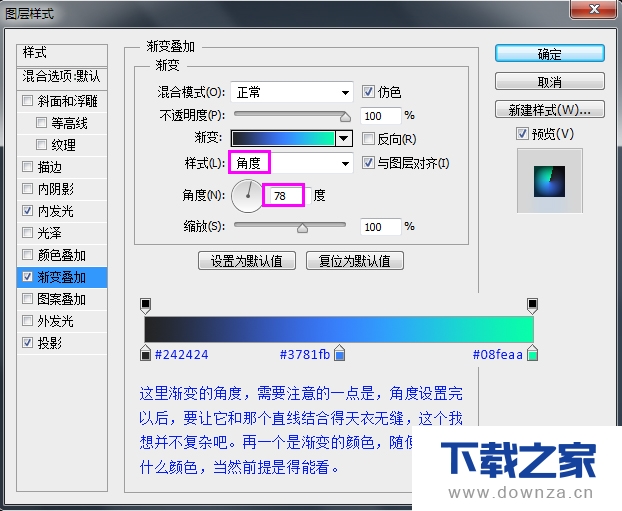This screenshot has width=622, height=511.
Task: Select the 样式 header in the list
Action: [x=62, y=53]
